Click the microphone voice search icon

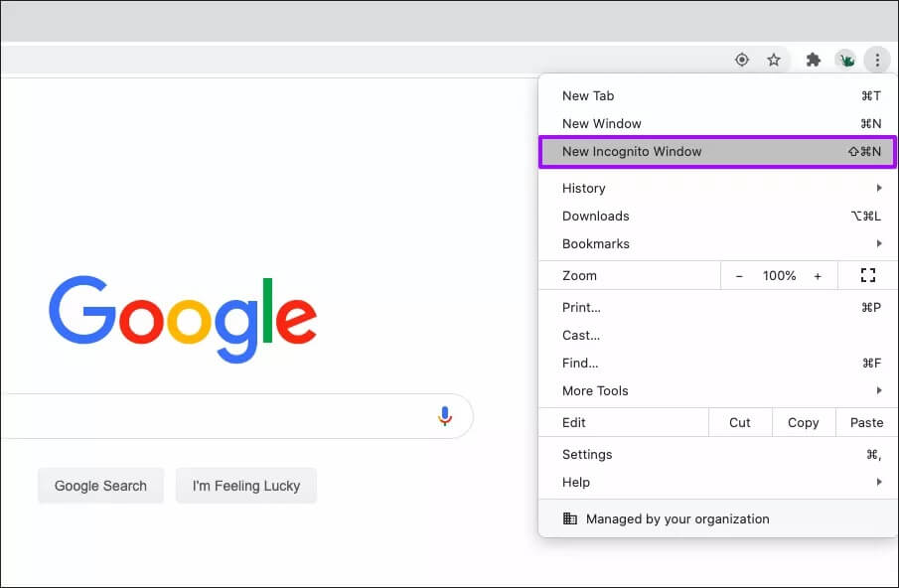[x=445, y=416]
